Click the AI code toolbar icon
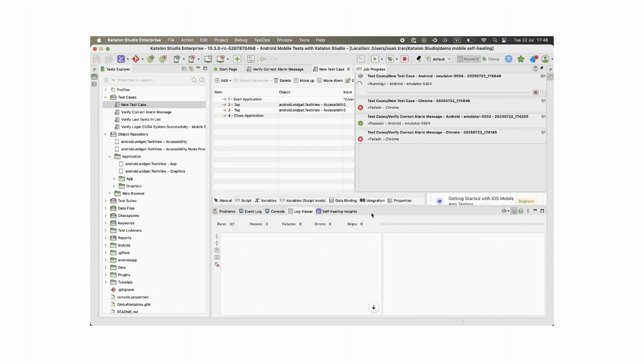The width and height of the screenshot is (644, 362). pyautogui.click(x=251, y=59)
